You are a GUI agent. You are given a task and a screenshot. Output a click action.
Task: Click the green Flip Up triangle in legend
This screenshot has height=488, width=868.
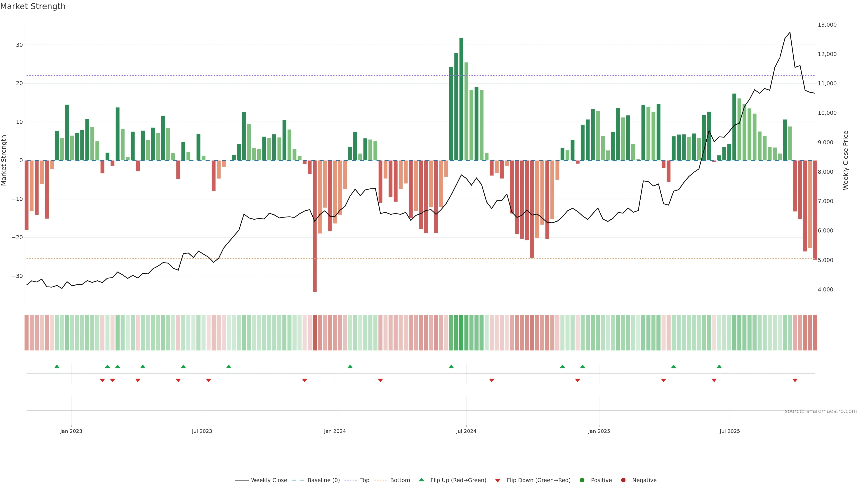click(421, 480)
